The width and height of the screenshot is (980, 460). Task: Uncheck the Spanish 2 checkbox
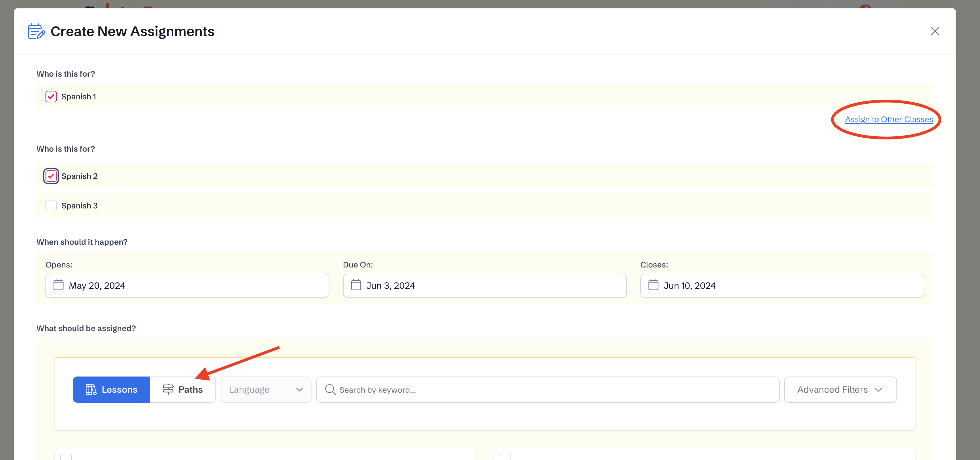coord(51,176)
